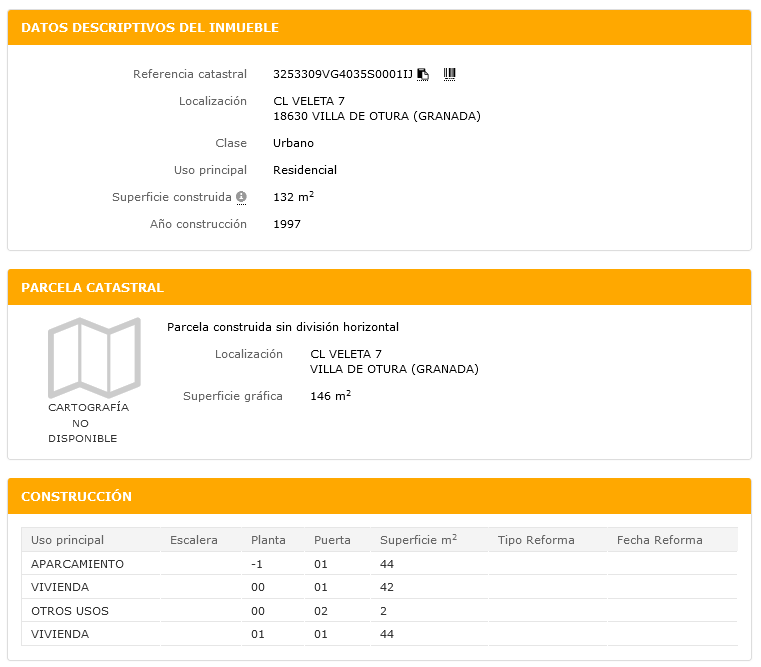Click the 'Uso principal' column header
The height and width of the screenshot is (667, 761).
(x=67, y=540)
